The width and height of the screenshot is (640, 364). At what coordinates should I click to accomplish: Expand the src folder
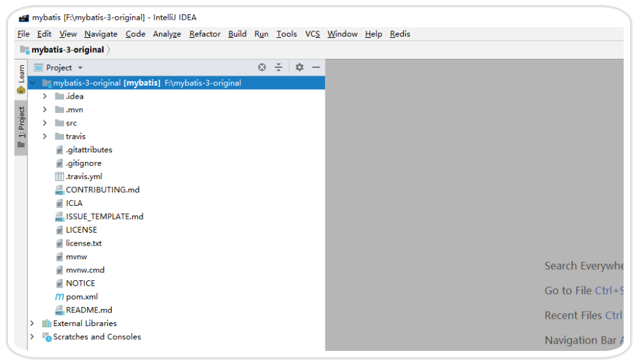[45, 124]
